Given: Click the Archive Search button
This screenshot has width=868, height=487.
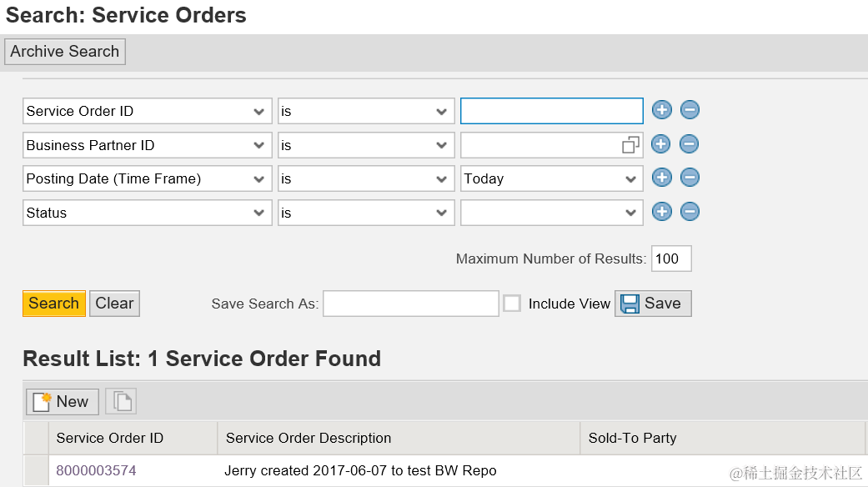Looking at the screenshot, I should [x=65, y=52].
